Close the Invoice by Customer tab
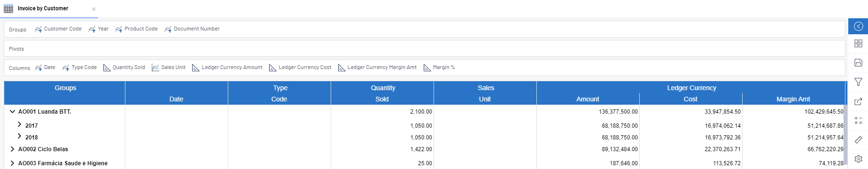The height and width of the screenshot is (169, 868). pyautogui.click(x=93, y=9)
